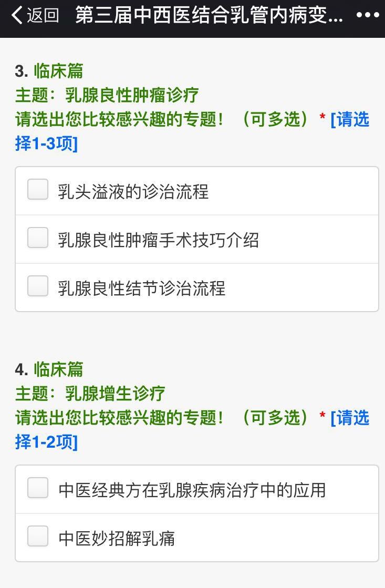
Task: Tap the label text 乳腺良性肿瘤手术技巧介绍
Action: pos(158,240)
